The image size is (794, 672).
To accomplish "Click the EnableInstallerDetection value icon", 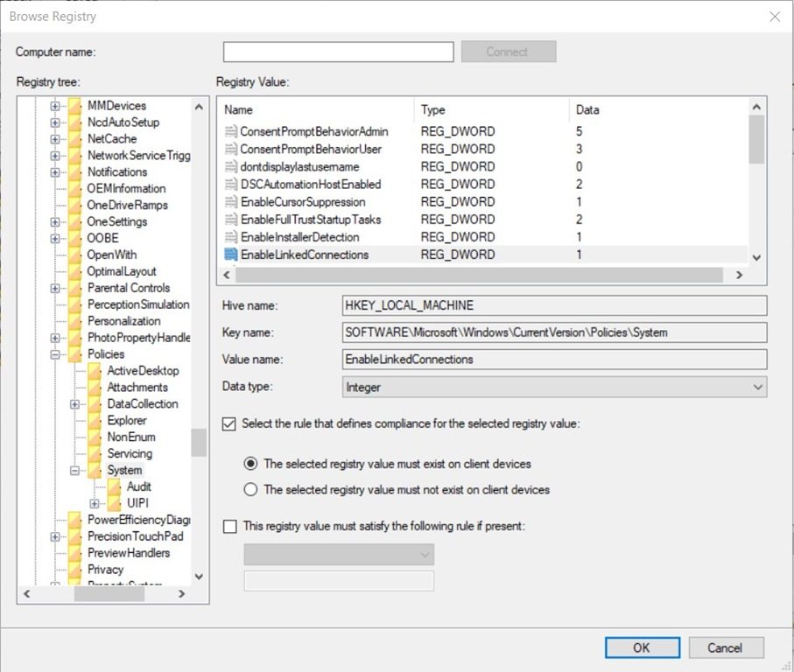I will point(231,237).
